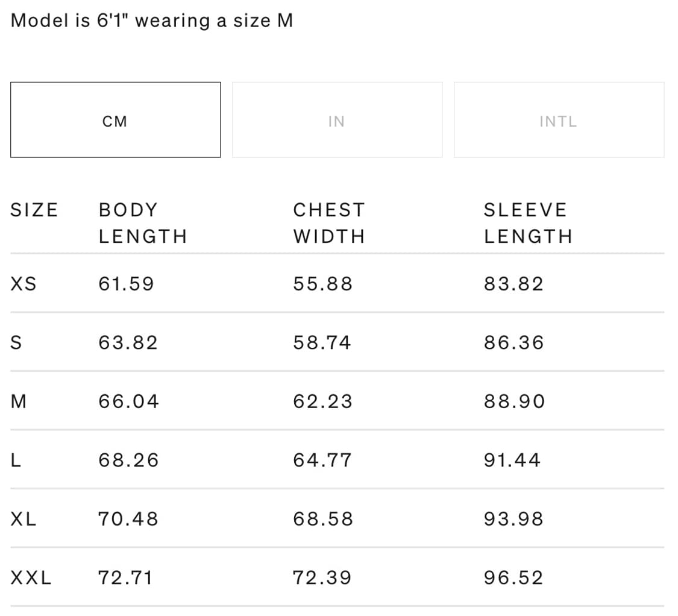The image size is (678, 616).
Task: Select the L size row label
Action: [x=16, y=460]
